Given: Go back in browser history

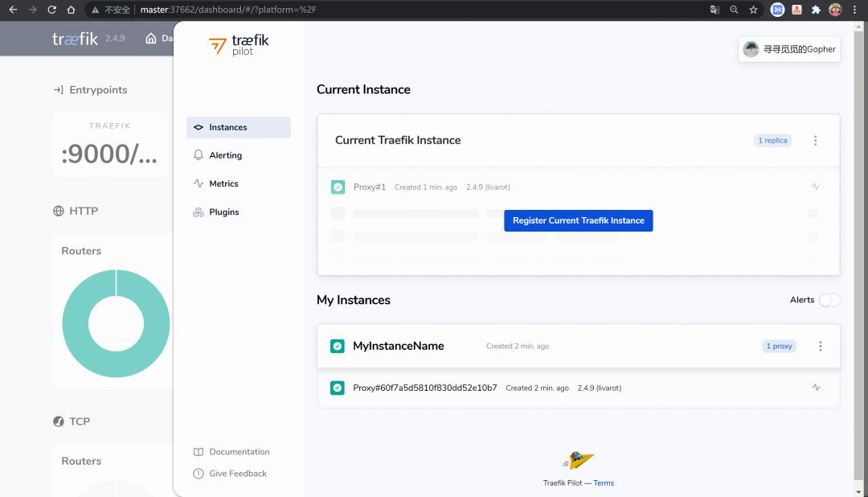Looking at the screenshot, I should pos(13,10).
